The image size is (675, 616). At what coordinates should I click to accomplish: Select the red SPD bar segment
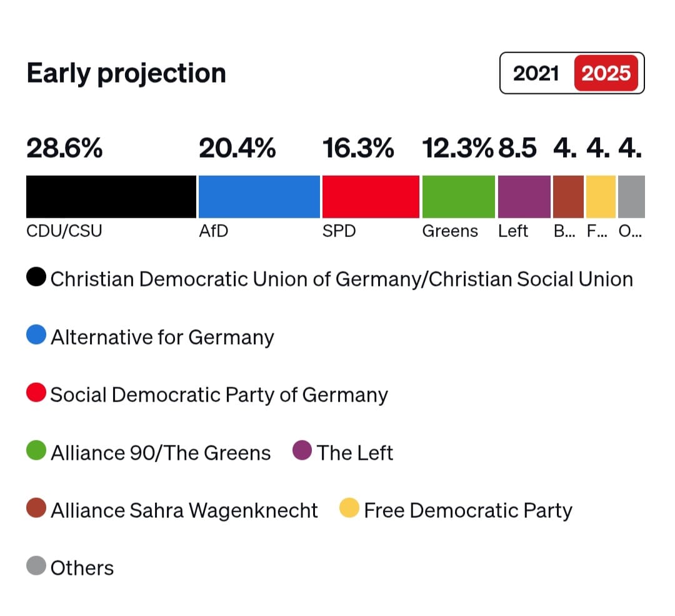coord(371,196)
